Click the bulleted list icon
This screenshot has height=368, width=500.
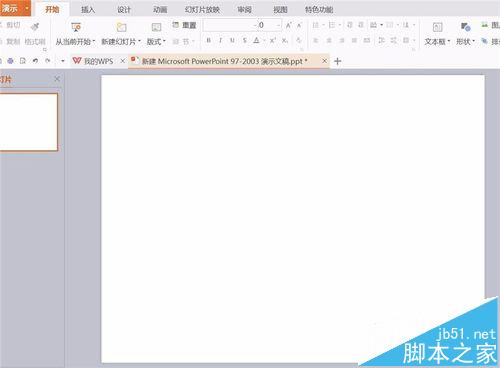click(315, 25)
